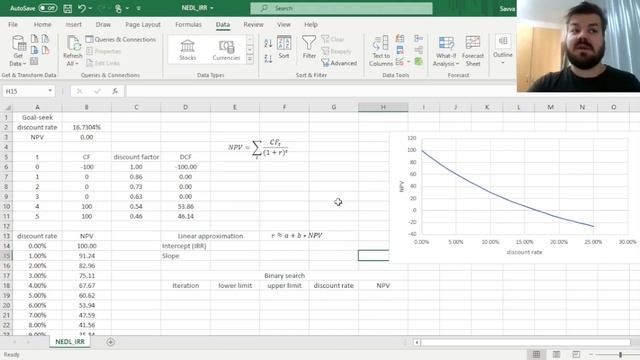Switch to Page Layout view in status bar

coord(556,354)
